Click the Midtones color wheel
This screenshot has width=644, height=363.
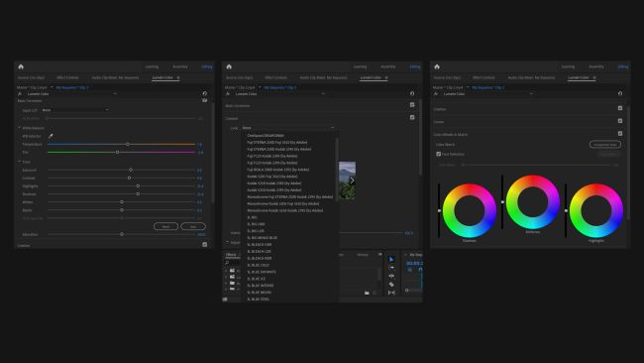pyautogui.click(x=533, y=202)
